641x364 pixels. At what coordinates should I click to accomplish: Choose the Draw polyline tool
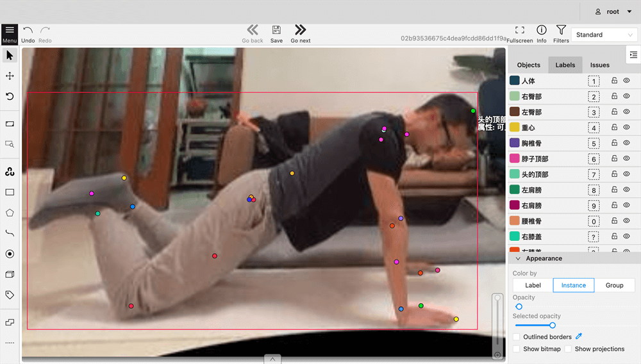[x=10, y=233]
